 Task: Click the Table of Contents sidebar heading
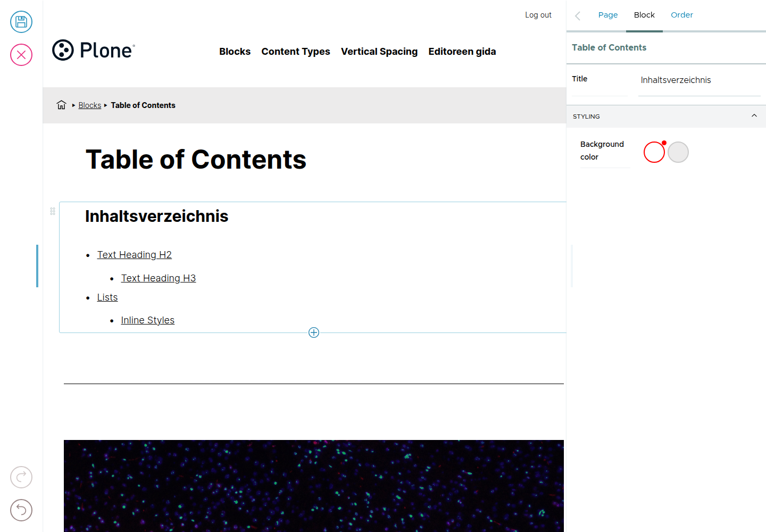tap(609, 47)
